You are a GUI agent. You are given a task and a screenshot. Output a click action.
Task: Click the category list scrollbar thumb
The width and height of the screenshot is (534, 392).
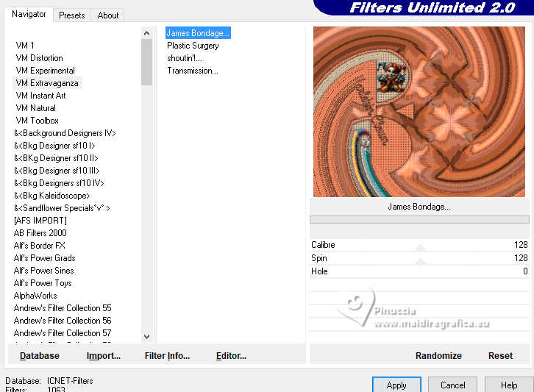pos(147,62)
